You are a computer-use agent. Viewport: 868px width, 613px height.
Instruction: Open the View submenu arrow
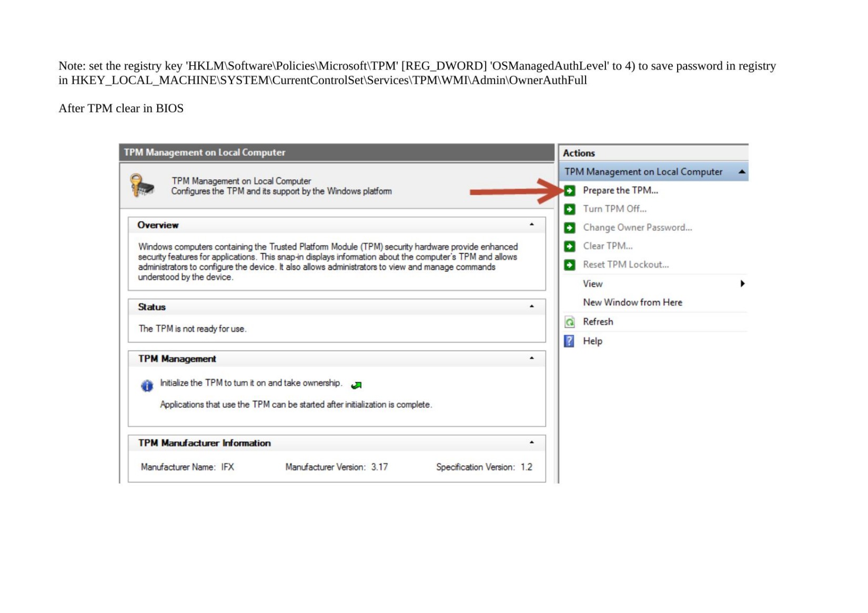point(742,284)
